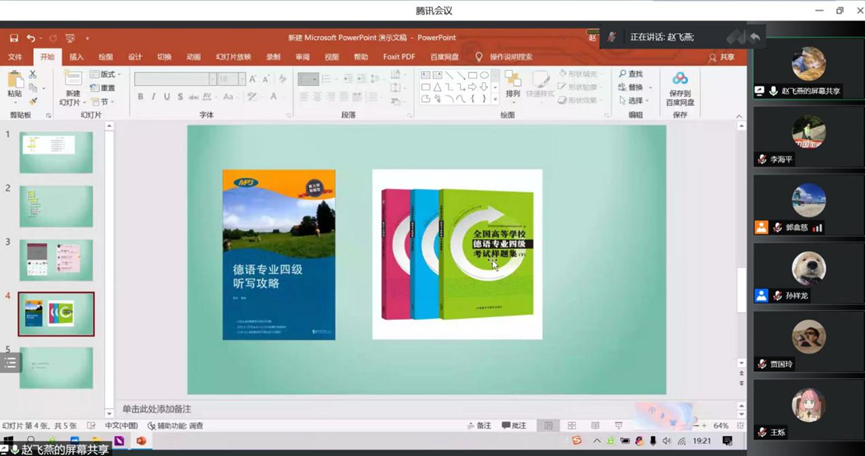The height and width of the screenshot is (456, 865).
Task: Open the Foxit PDF tab
Action: coord(399,57)
